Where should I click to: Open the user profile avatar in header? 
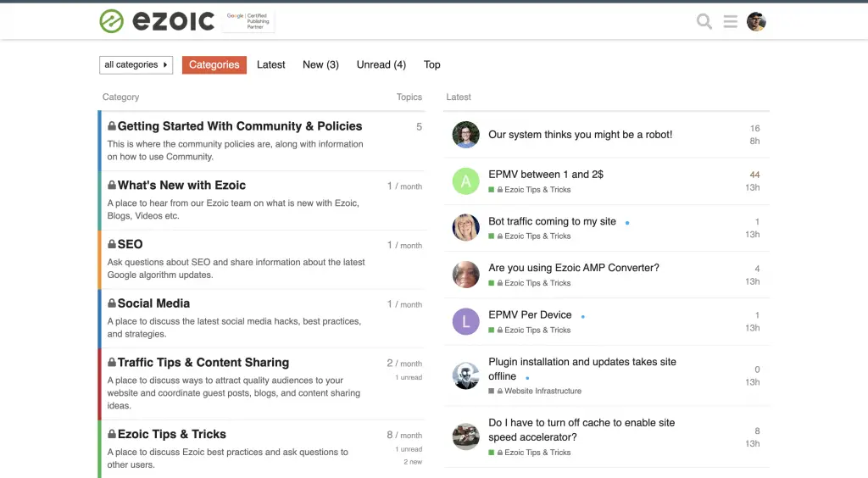pyautogui.click(x=756, y=21)
